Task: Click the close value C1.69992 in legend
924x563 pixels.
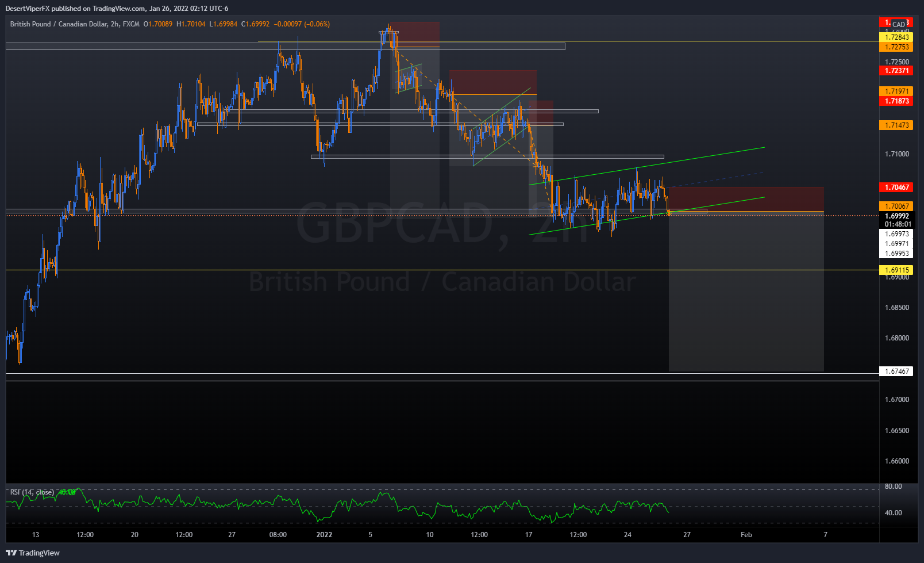Action: (255, 24)
